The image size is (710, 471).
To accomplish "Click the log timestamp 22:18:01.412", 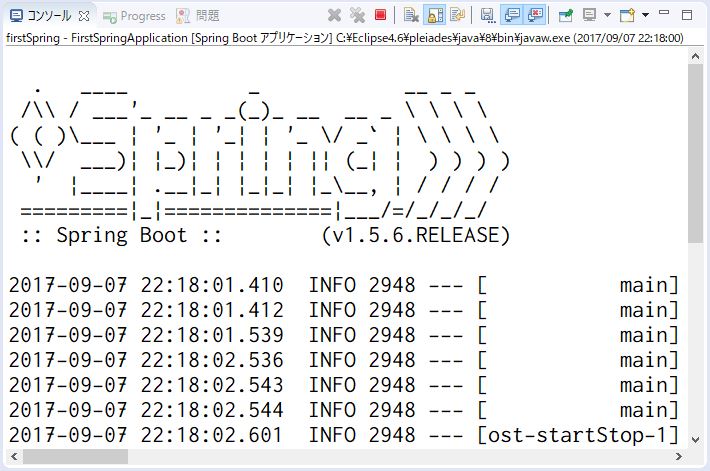I will point(212,310).
